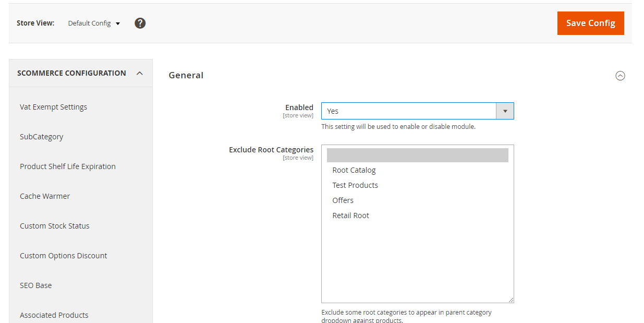Open Cache Warmer settings
The image size is (644, 323).
(45, 196)
